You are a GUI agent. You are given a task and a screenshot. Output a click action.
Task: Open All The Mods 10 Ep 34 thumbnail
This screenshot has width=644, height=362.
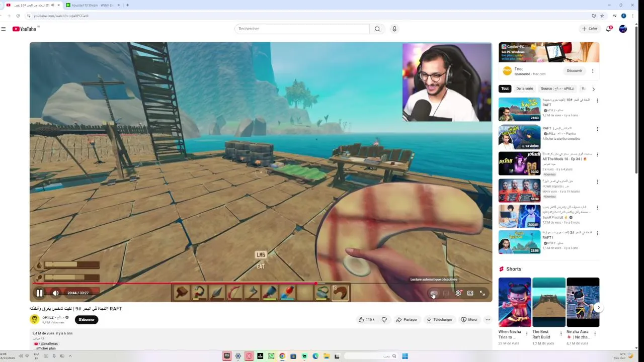click(519, 163)
